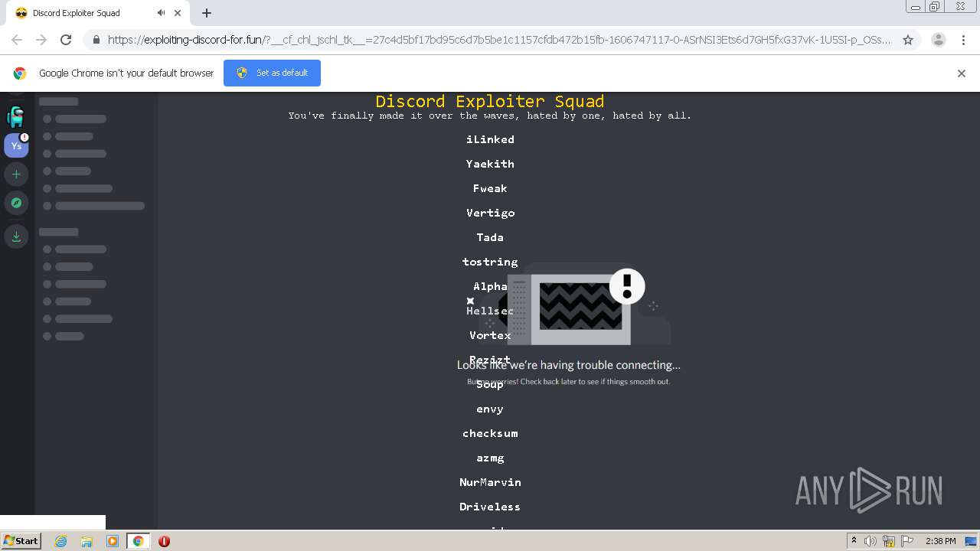Click the Set as default button

pyautogui.click(x=272, y=73)
